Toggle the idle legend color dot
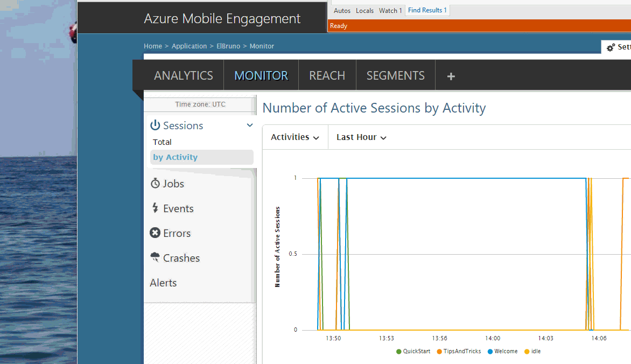This screenshot has height=364, width=631. pos(527,352)
